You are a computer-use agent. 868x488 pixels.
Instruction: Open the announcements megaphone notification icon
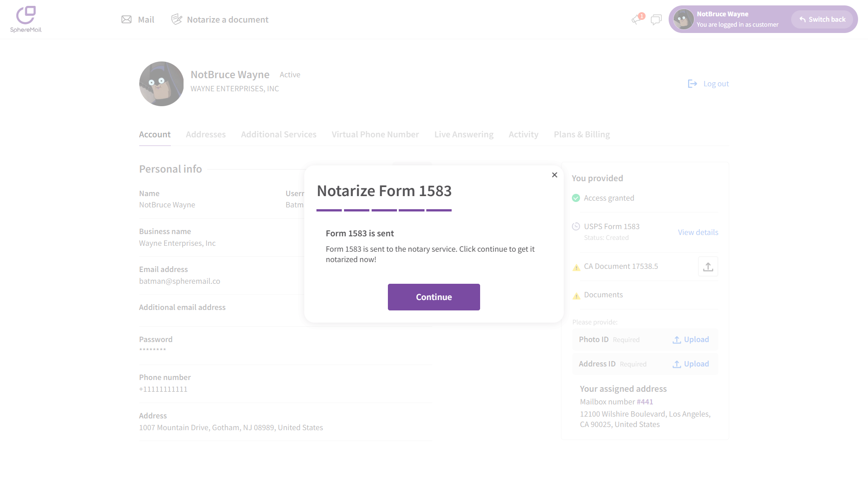[637, 19]
